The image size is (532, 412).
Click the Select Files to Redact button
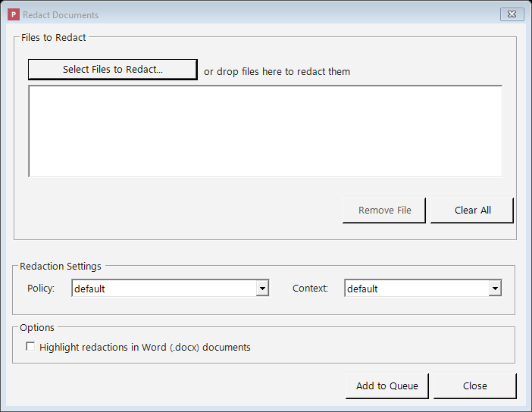point(113,70)
